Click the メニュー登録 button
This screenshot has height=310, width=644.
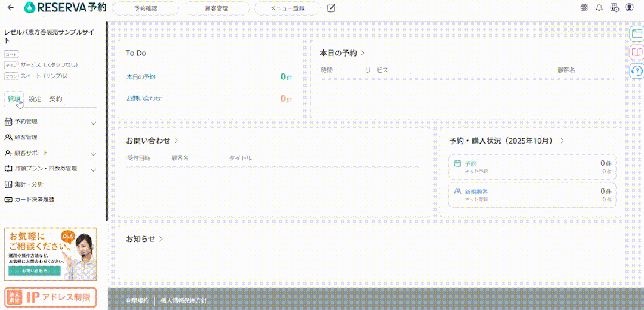(287, 8)
